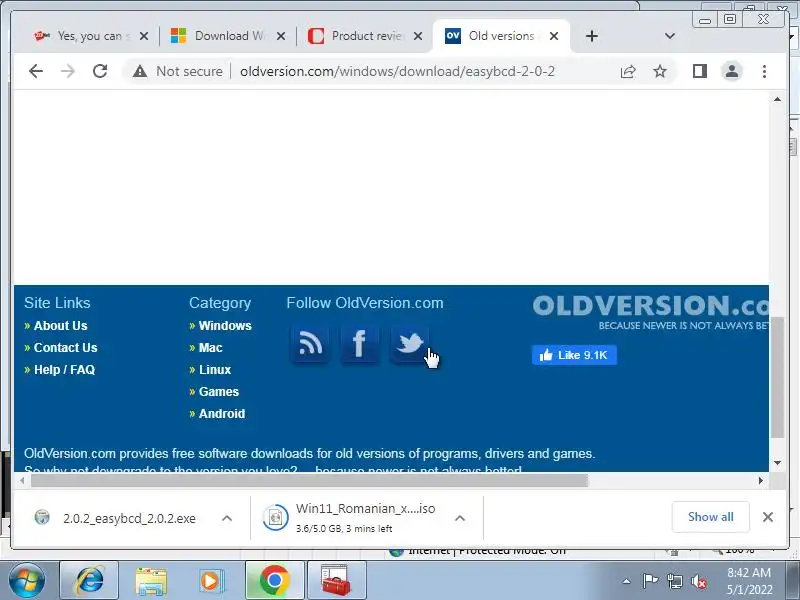The width and height of the screenshot is (800, 600).
Task: Open the Help / FAQ link
Action: click(x=64, y=369)
